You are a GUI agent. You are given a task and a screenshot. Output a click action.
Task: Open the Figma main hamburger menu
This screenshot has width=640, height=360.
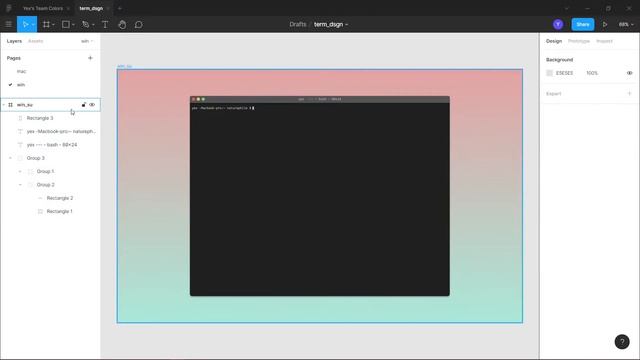(8, 24)
